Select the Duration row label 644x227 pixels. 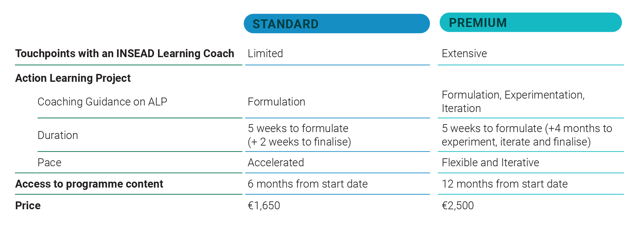point(58,135)
